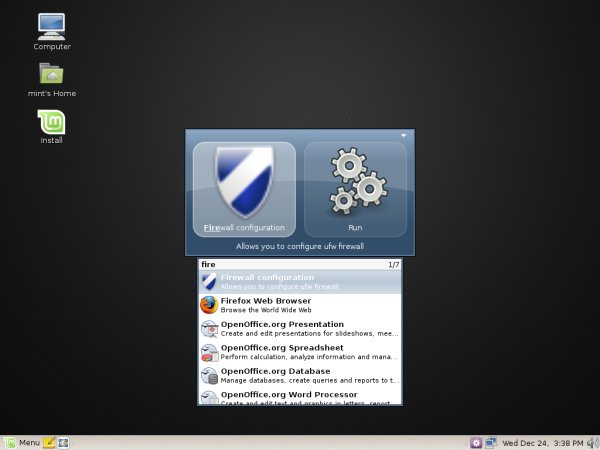Click 'Allows you to configure ufw firewall' description
This screenshot has height=450, width=600.
tap(300, 246)
